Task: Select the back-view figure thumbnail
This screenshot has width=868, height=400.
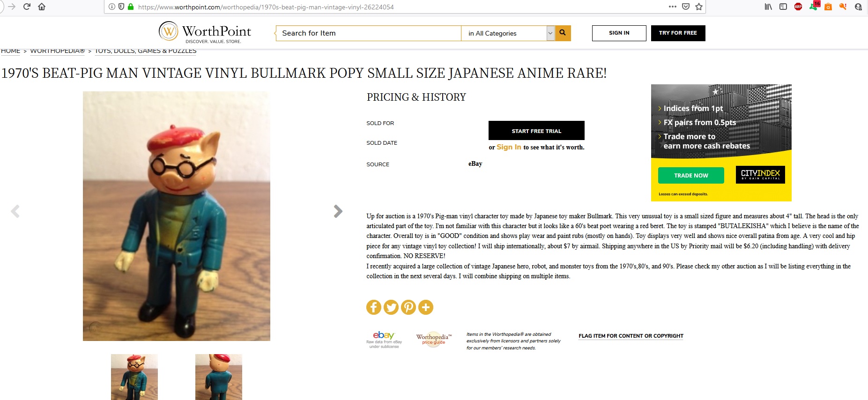Action: 219,377
